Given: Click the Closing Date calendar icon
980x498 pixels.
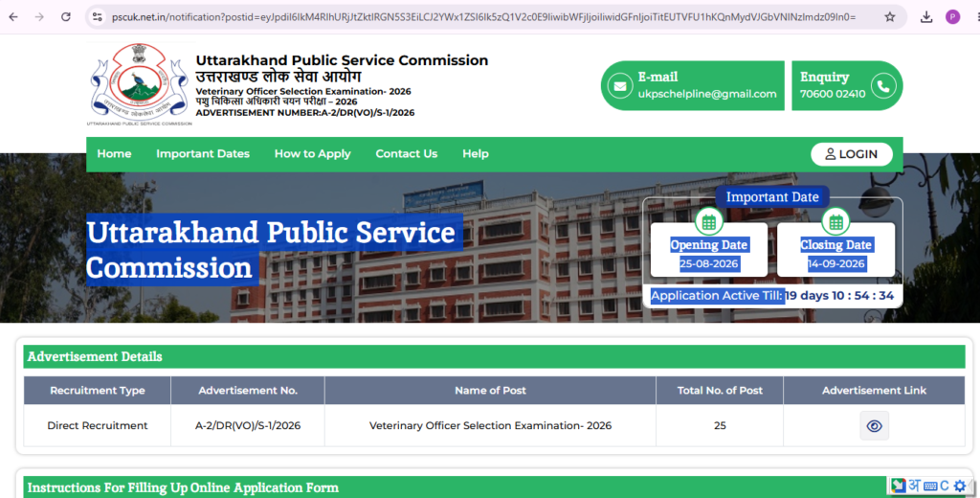Looking at the screenshot, I should (x=835, y=221).
